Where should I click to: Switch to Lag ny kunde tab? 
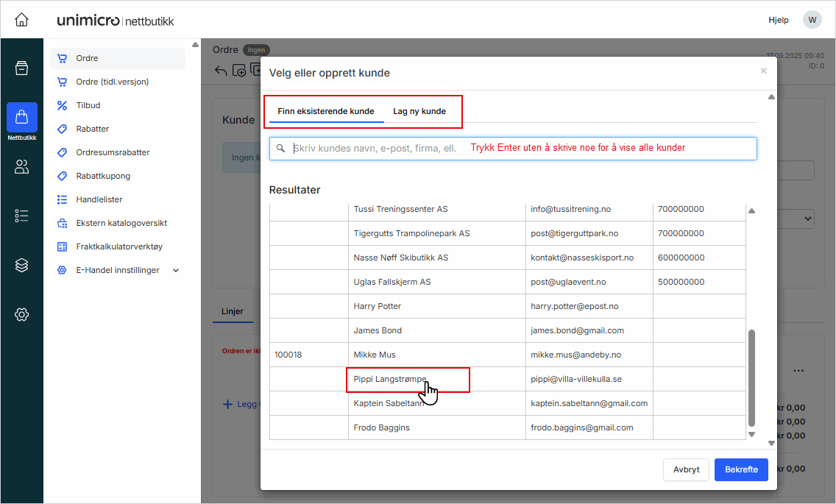(x=419, y=111)
